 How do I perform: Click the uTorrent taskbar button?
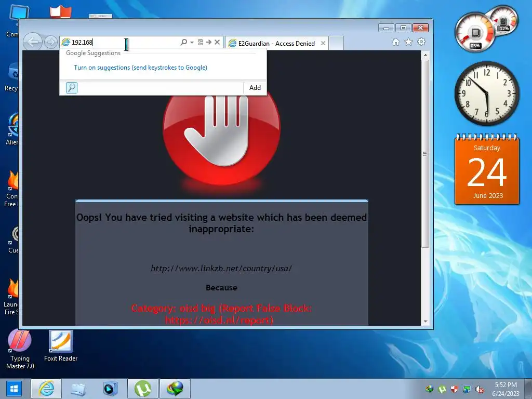pos(143,389)
